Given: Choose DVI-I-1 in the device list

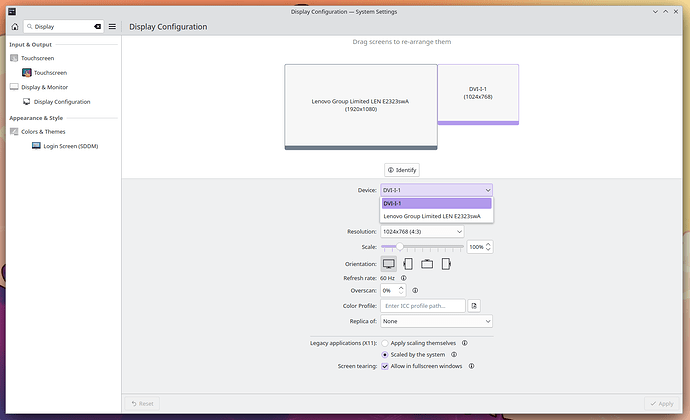Looking at the screenshot, I should (x=437, y=203).
